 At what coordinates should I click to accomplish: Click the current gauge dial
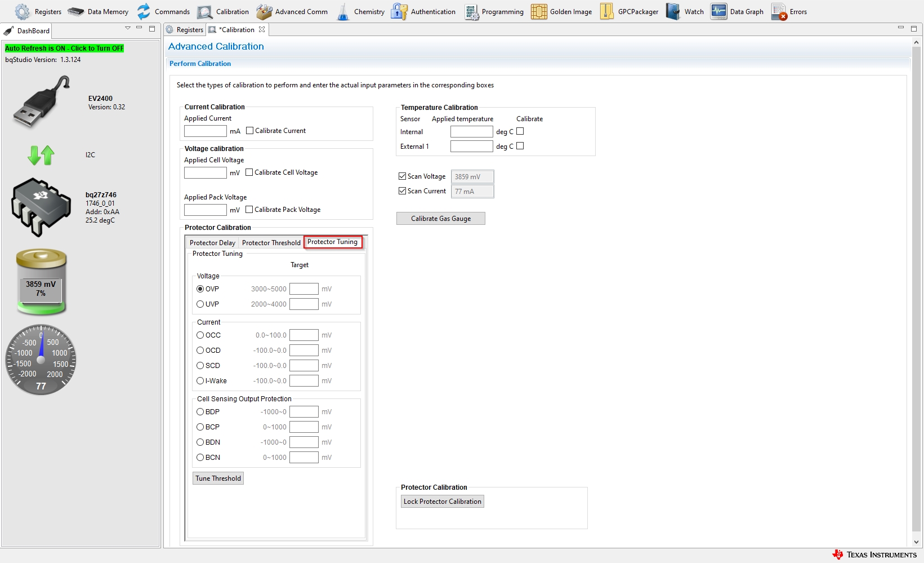pyautogui.click(x=41, y=360)
